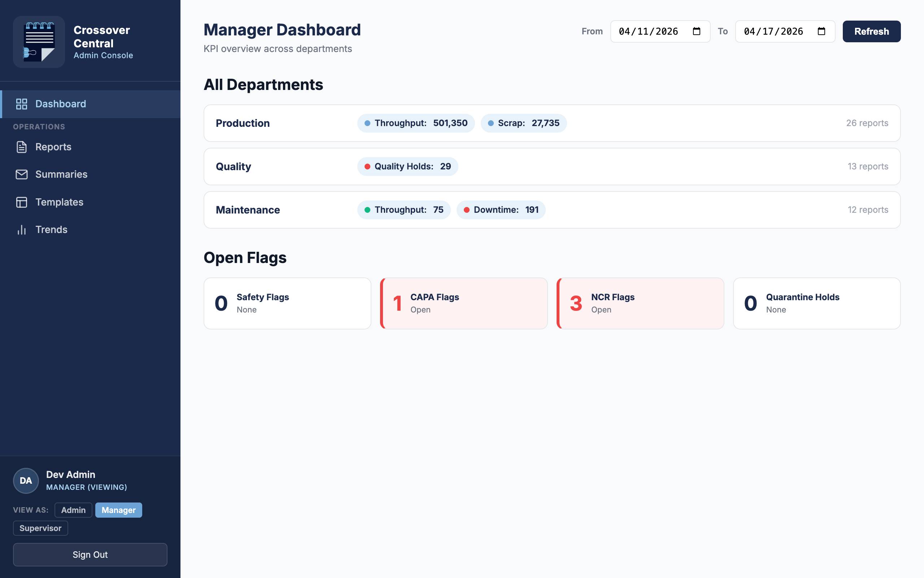Screen dimensions: 924x578
Task: Open the Maintenance department row
Action: coord(552,210)
